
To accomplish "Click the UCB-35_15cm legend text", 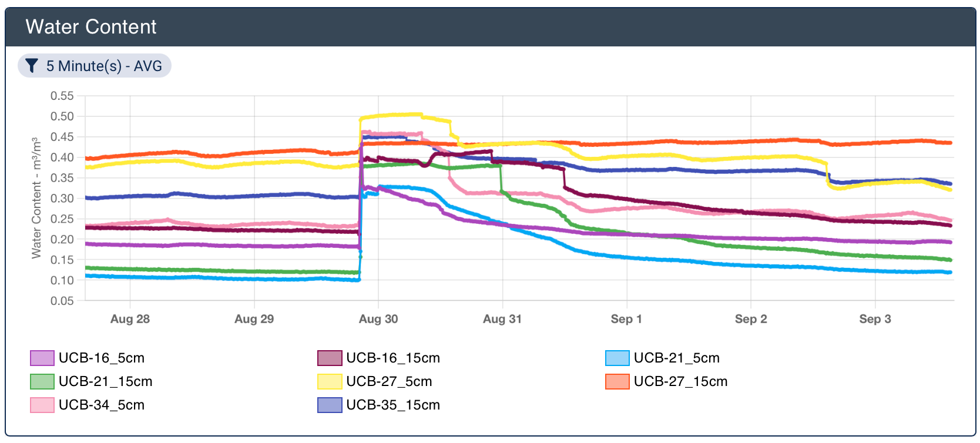I will coord(393,405).
